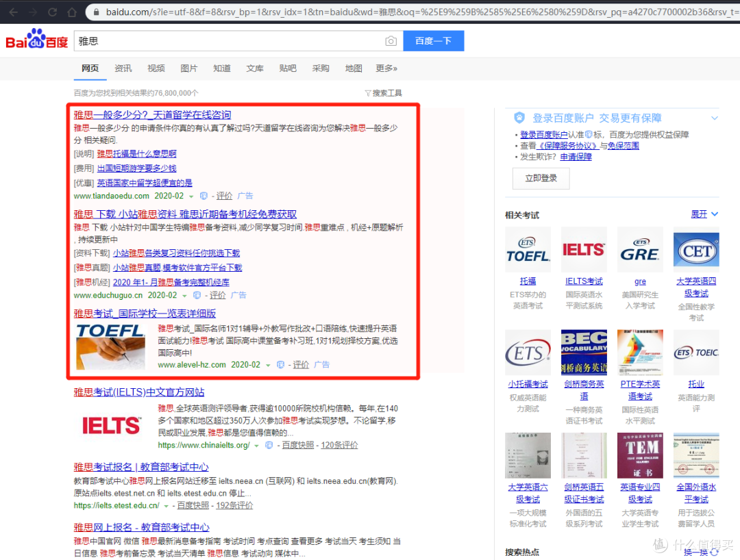Reload the page with refresh icon
The height and width of the screenshot is (560, 740).
[x=52, y=12]
